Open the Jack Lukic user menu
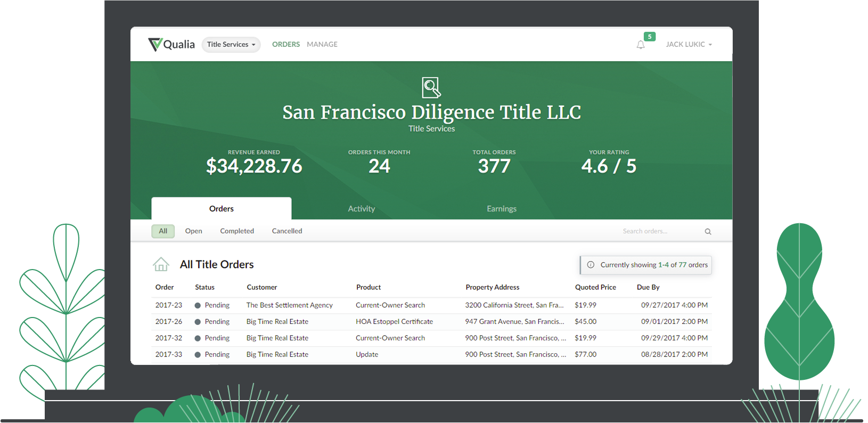The image size is (868, 423). (x=689, y=45)
